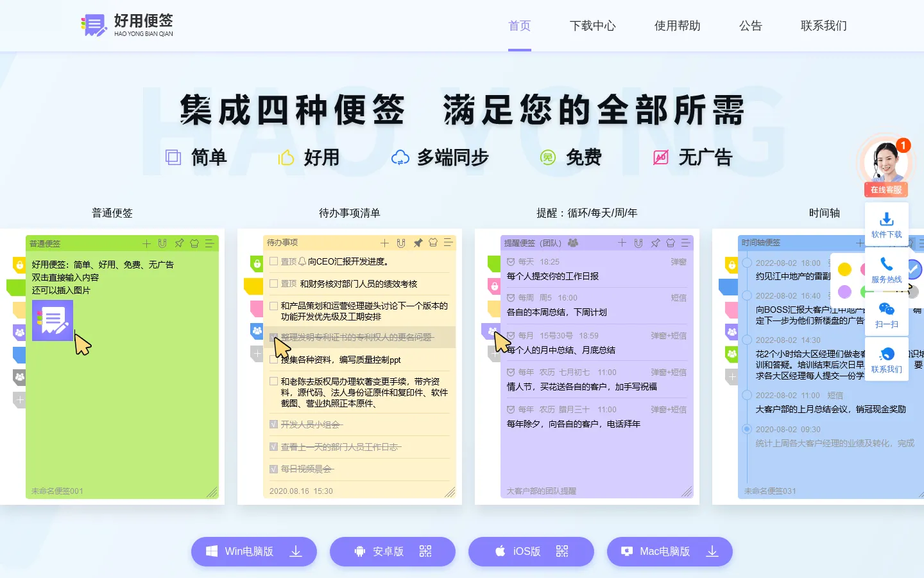Uncheck the 整理发明专利证书 task checkbox
924x578 pixels.
(x=273, y=337)
